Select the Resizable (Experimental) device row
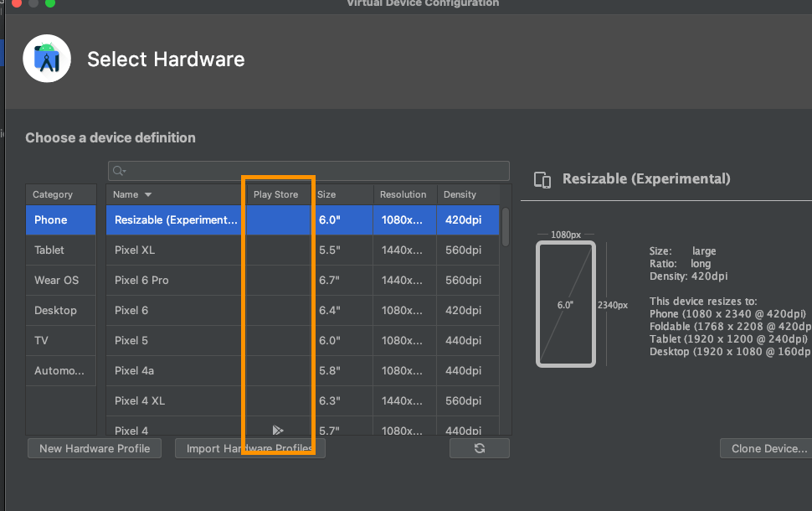 click(x=303, y=219)
